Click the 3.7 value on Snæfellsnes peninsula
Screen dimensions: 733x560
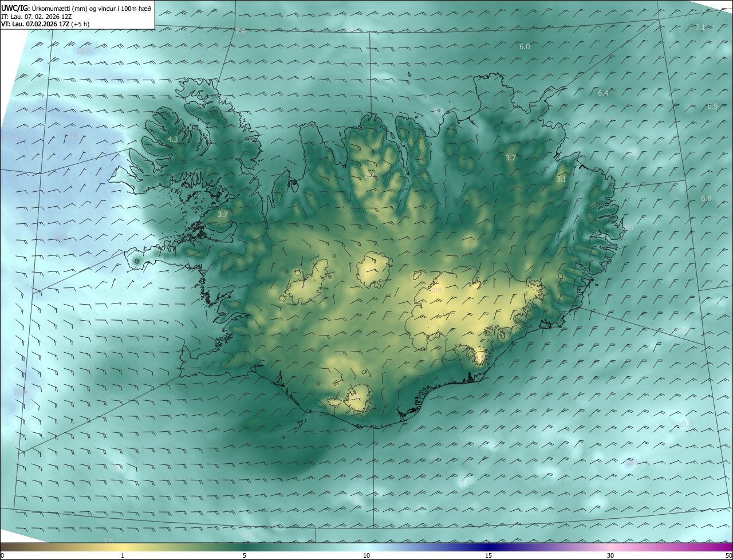pyautogui.click(x=223, y=214)
